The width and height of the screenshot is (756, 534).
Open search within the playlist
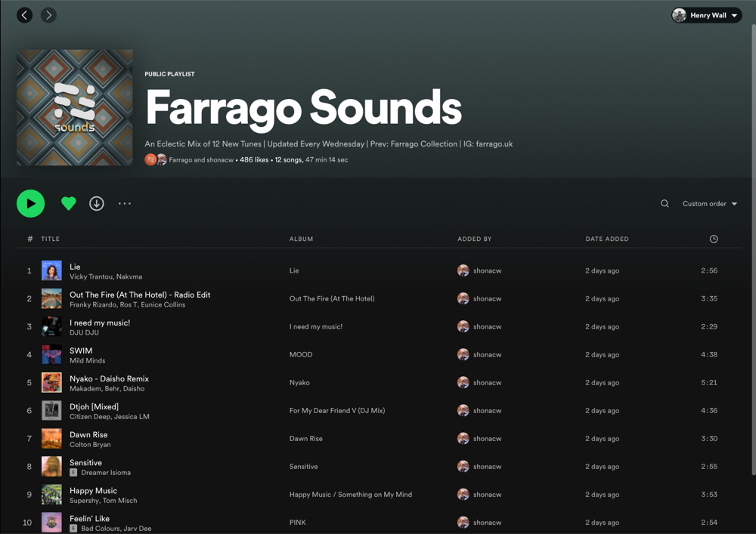tap(665, 203)
